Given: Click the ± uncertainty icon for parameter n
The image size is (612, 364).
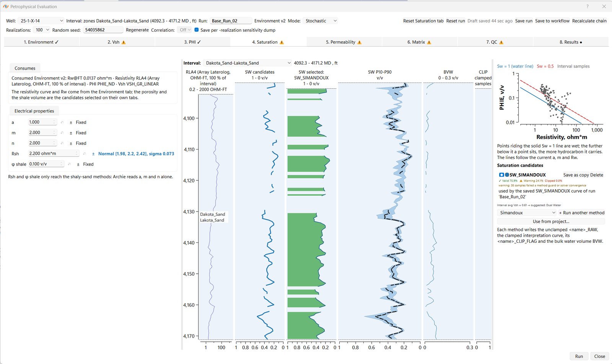Looking at the screenshot, I should tap(71, 143).
